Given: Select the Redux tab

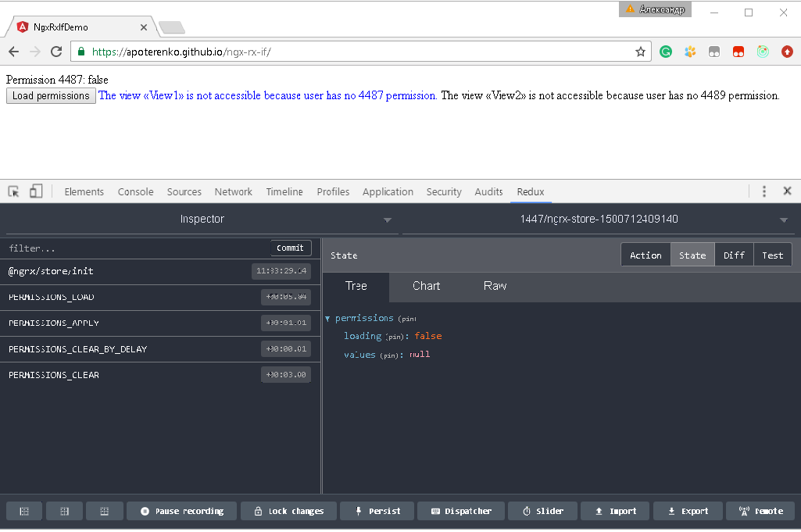Looking at the screenshot, I should [x=531, y=192].
